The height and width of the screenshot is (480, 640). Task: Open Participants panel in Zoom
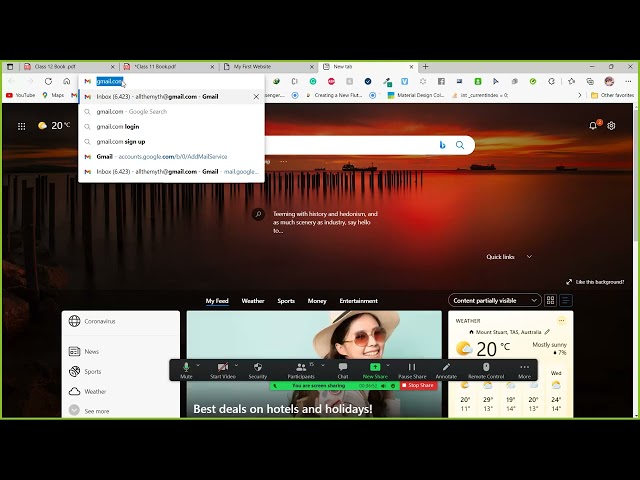(301, 370)
